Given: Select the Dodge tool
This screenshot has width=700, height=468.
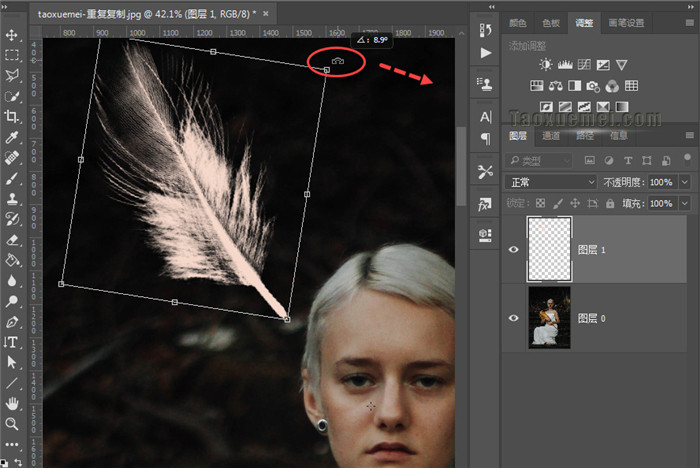Looking at the screenshot, I should click(x=12, y=301).
